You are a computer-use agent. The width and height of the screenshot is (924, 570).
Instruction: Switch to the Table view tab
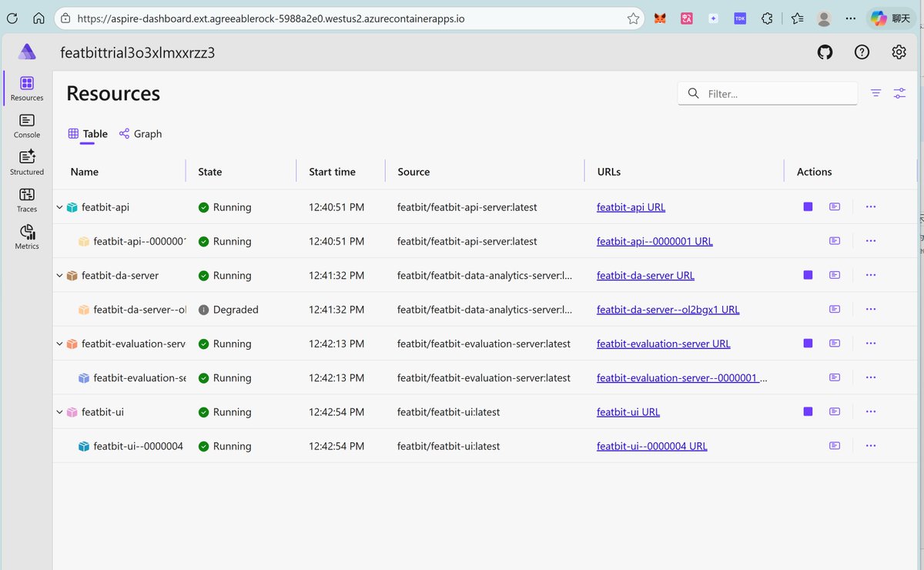[88, 133]
